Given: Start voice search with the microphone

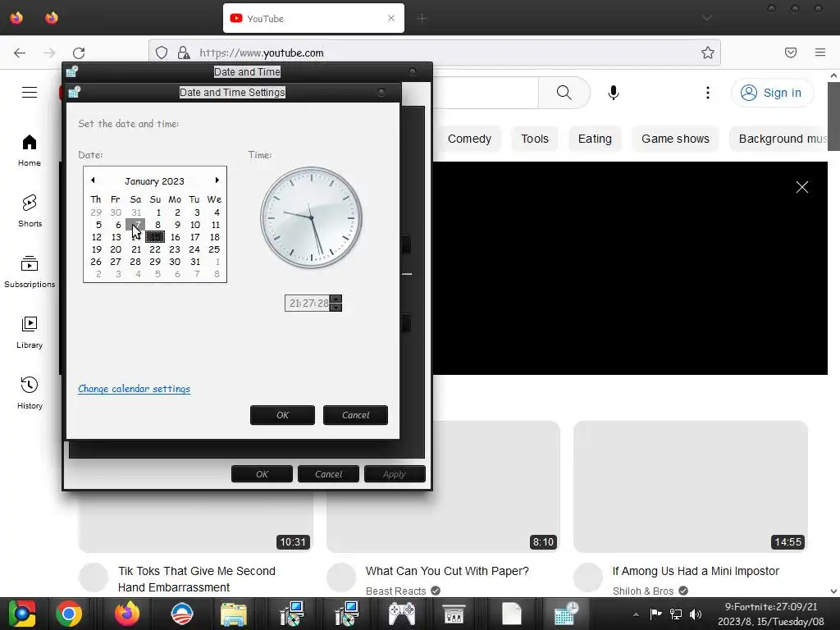Looking at the screenshot, I should point(614,93).
